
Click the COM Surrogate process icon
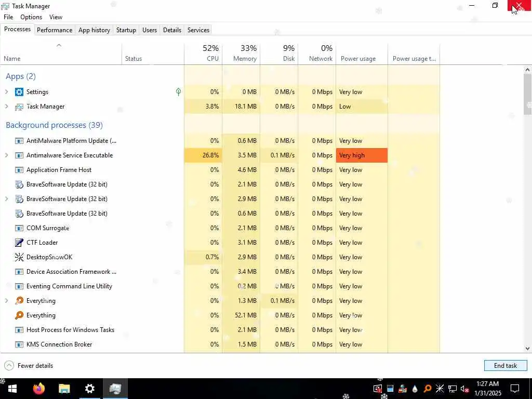pyautogui.click(x=19, y=228)
